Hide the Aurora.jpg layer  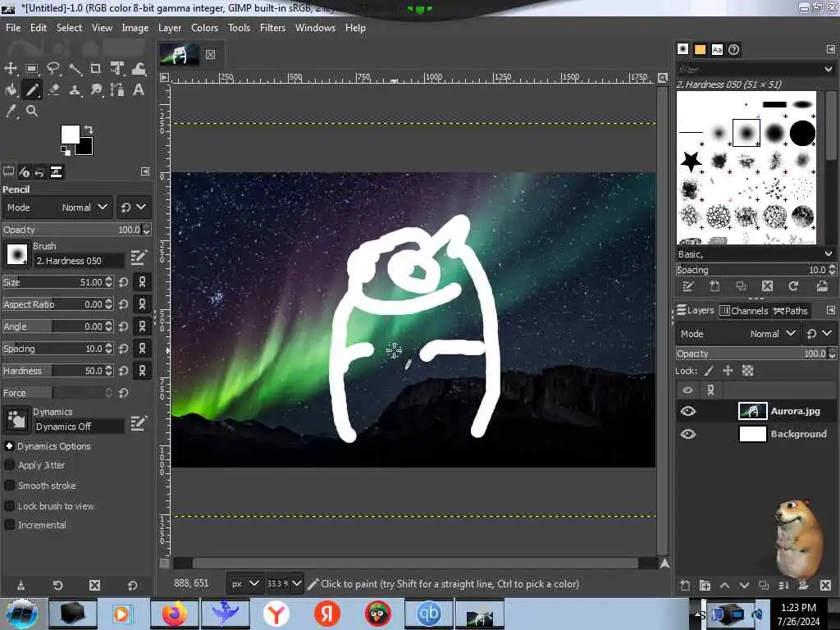688,412
